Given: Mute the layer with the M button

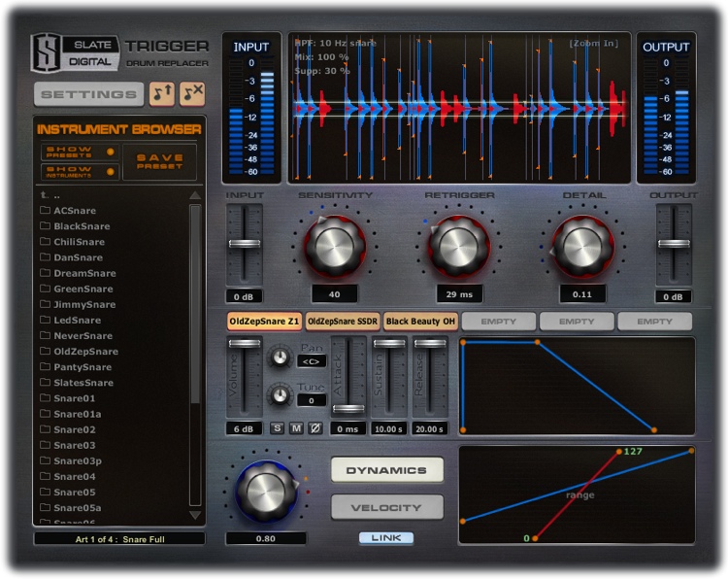Looking at the screenshot, I should pos(296,428).
